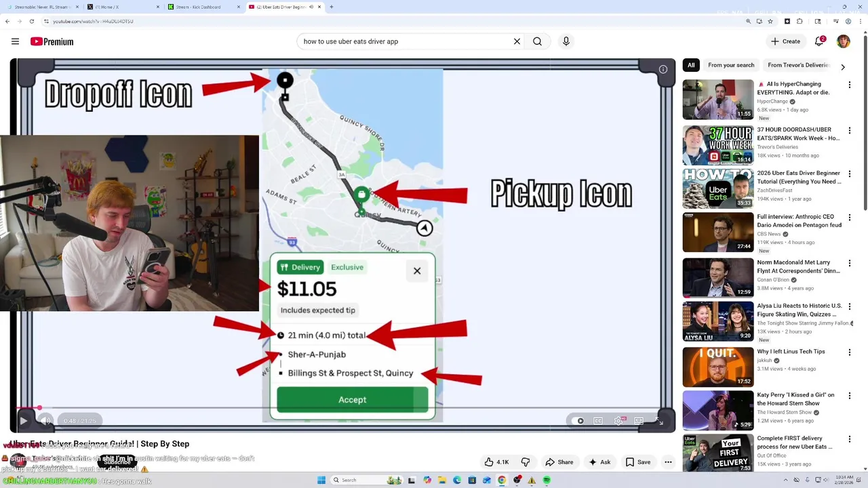Open Microsoft Edge from taskbar
Viewport: 868px width, 488px height.
[457, 480]
